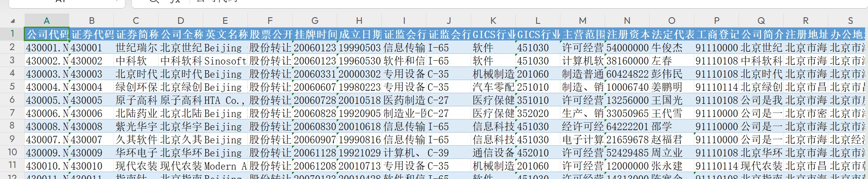The image size is (868, 179).
Task: Click header cell 公司全称
Action: click(x=181, y=34)
